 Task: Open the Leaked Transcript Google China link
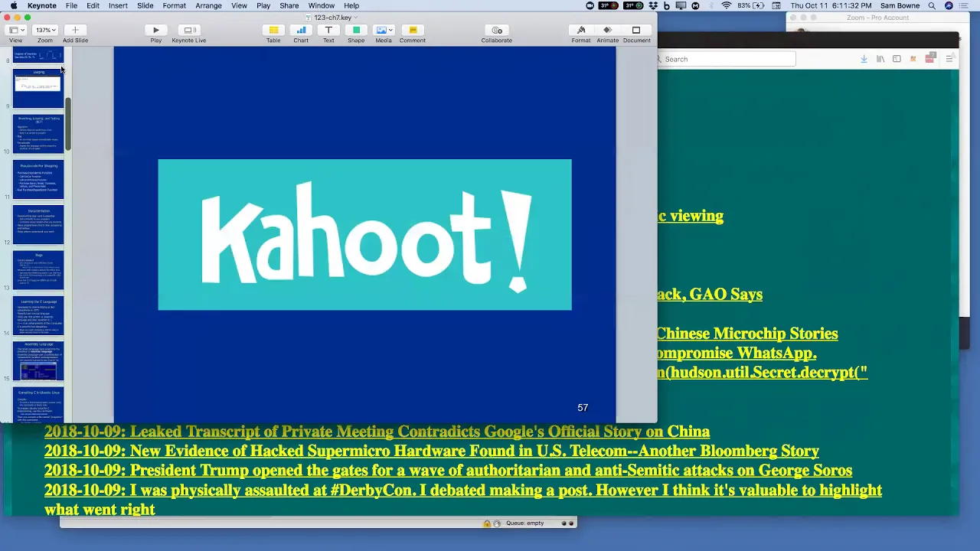tap(377, 432)
